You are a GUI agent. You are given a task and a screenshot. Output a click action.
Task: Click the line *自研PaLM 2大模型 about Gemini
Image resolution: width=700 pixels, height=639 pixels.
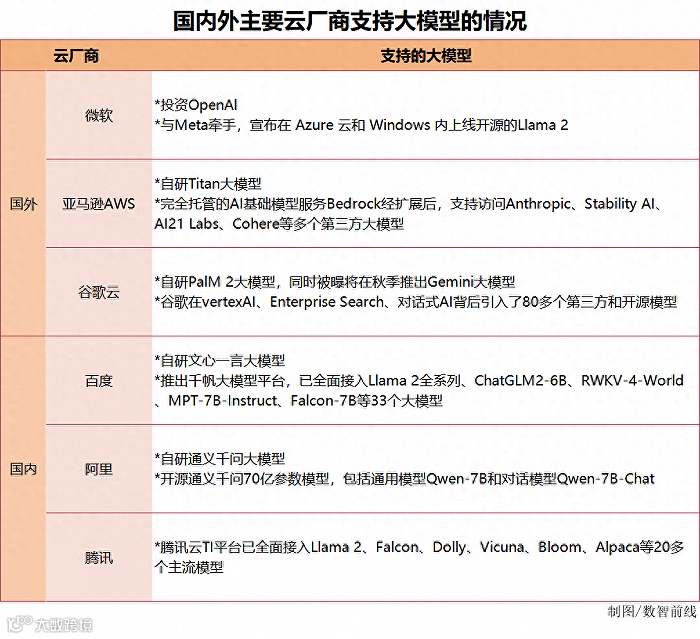click(335, 282)
